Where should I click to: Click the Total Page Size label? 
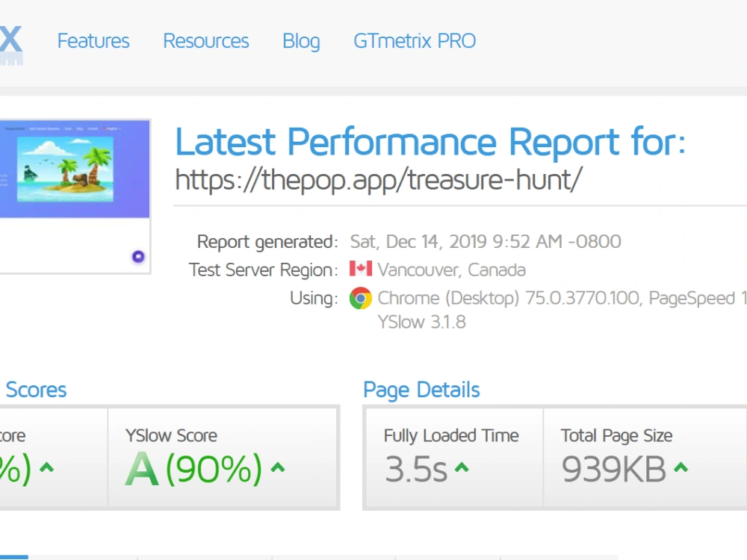pyautogui.click(x=616, y=436)
